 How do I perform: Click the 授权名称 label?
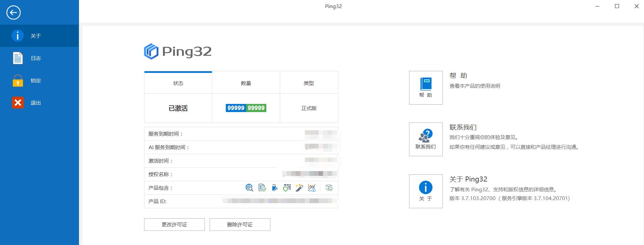click(161, 174)
